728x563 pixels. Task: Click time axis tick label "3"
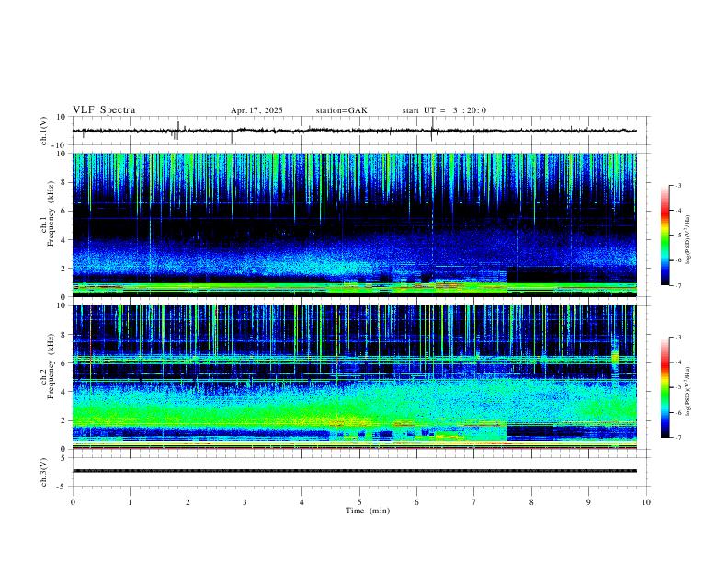pyautogui.click(x=245, y=502)
